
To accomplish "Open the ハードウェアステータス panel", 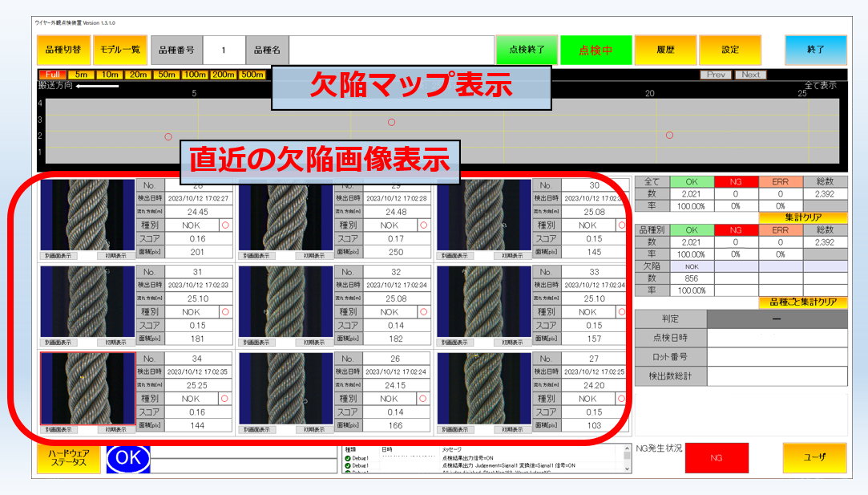I will tap(69, 458).
